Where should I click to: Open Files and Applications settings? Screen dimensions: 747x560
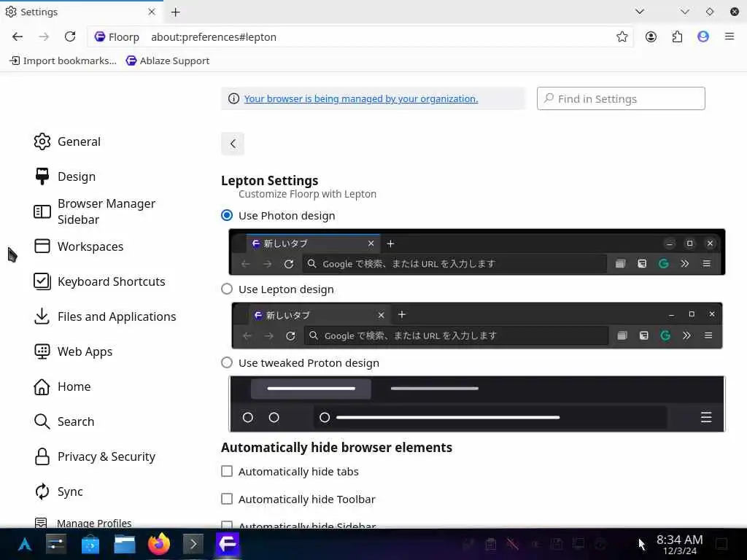coord(106,316)
